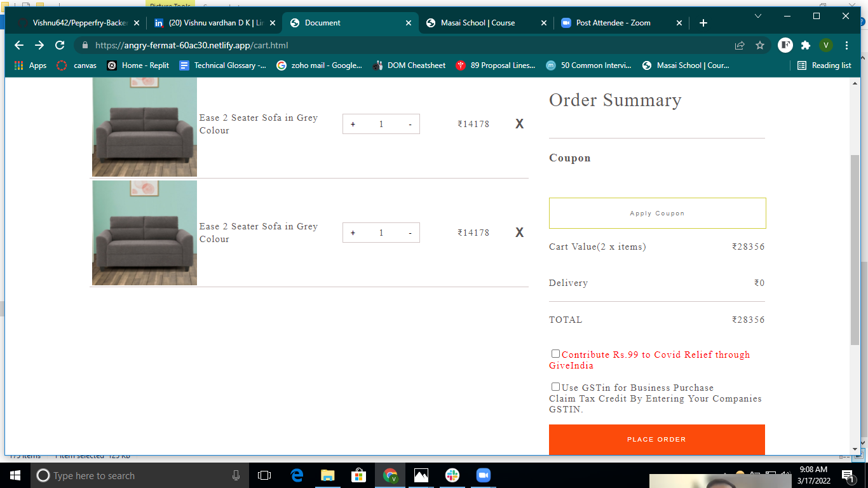Image resolution: width=868 pixels, height=488 pixels.
Task: Open the Home - Replit bookmark
Action: tap(138, 65)
